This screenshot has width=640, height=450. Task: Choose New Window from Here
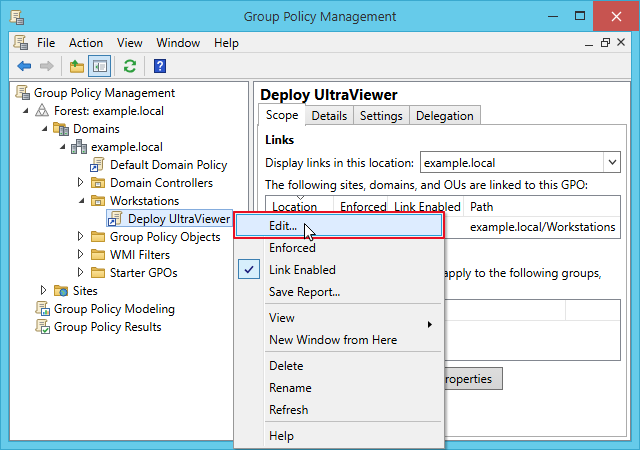click(333, 340)
